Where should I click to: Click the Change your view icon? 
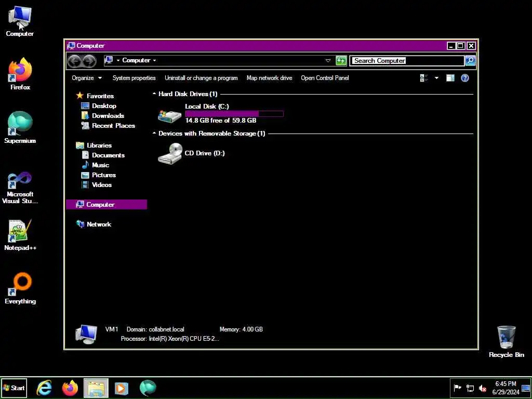coord(424,78)
